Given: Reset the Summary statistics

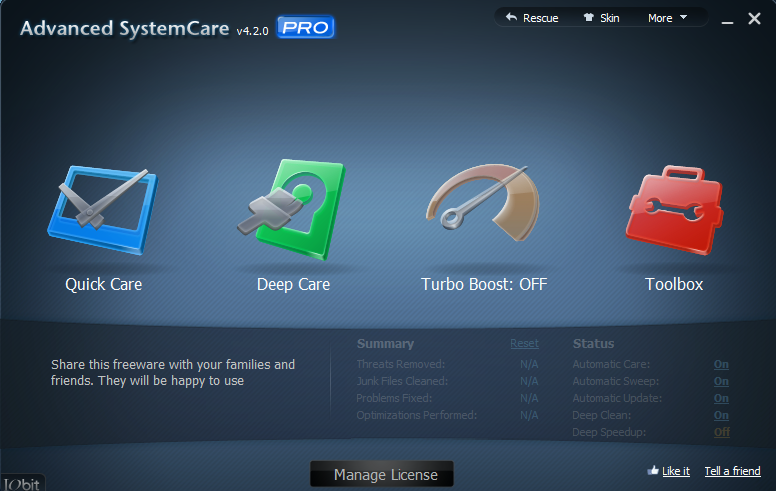Looking at the screenshot, I should click(525, 344).
